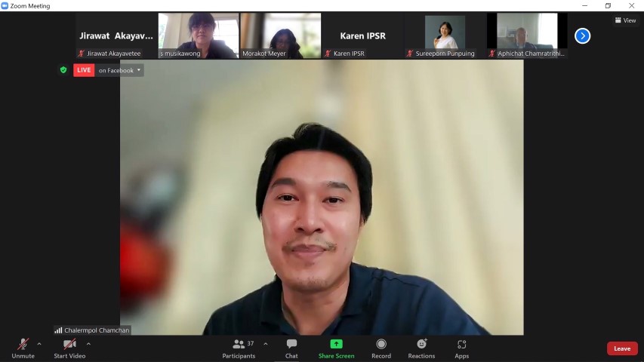
Task: Open the 'on Facebook' live dropdown
Action: 119,70
